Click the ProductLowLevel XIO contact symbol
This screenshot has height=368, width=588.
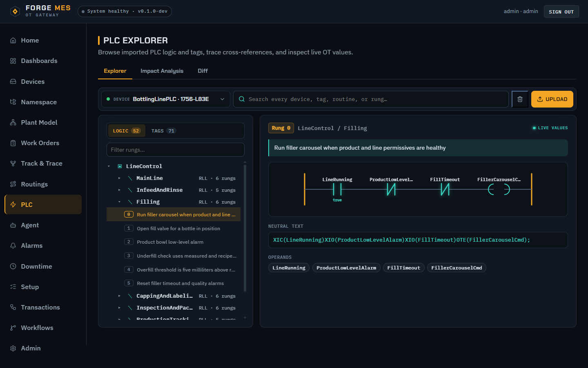tap(391, 189)
